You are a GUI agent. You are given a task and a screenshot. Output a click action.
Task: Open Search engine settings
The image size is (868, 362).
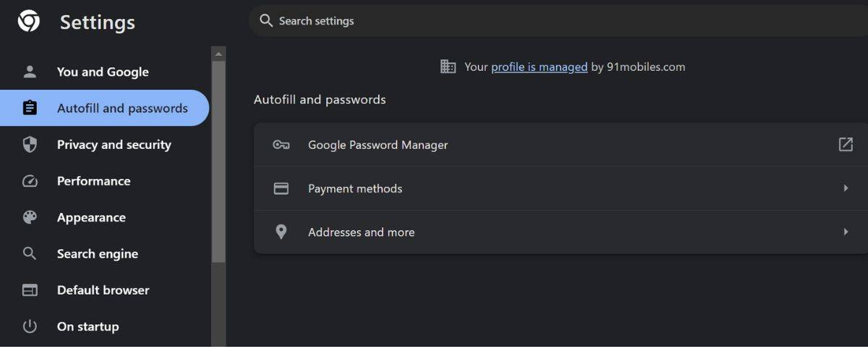(x=105, y=253)
